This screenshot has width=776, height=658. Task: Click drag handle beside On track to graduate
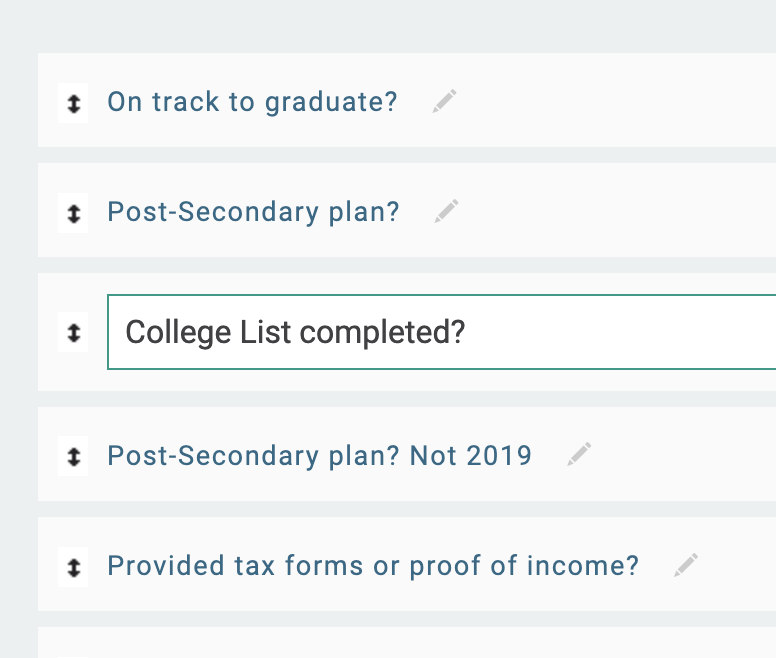coord(73,102)
